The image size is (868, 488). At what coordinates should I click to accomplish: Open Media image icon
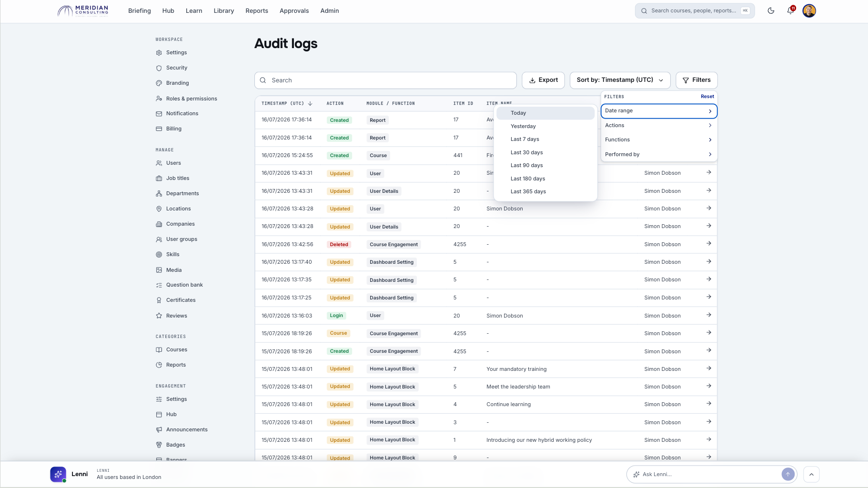[x=159, y=270]
